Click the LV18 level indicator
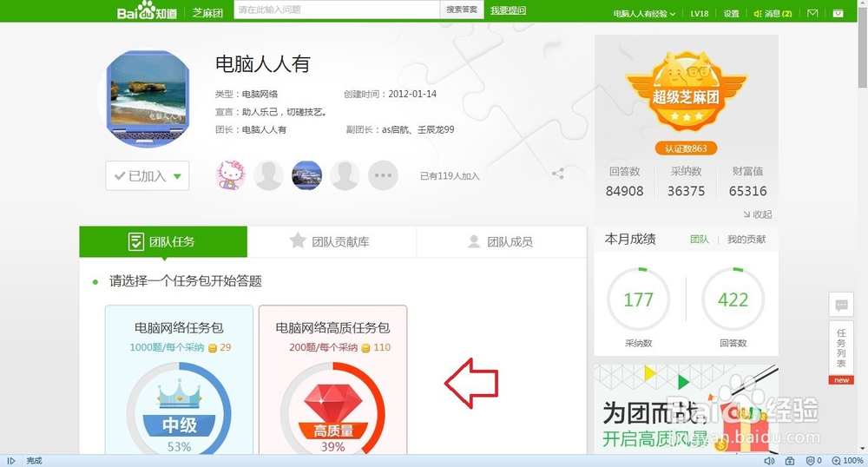The image size is (868, 467). [699, 13]
